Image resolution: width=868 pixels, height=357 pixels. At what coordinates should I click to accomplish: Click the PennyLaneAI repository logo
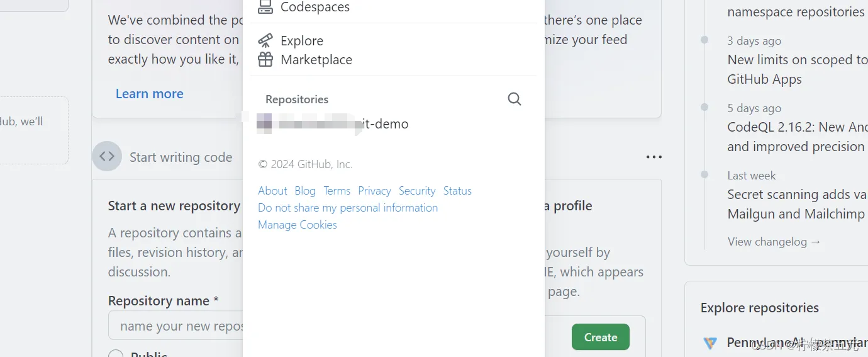click(x=709, y=343)
